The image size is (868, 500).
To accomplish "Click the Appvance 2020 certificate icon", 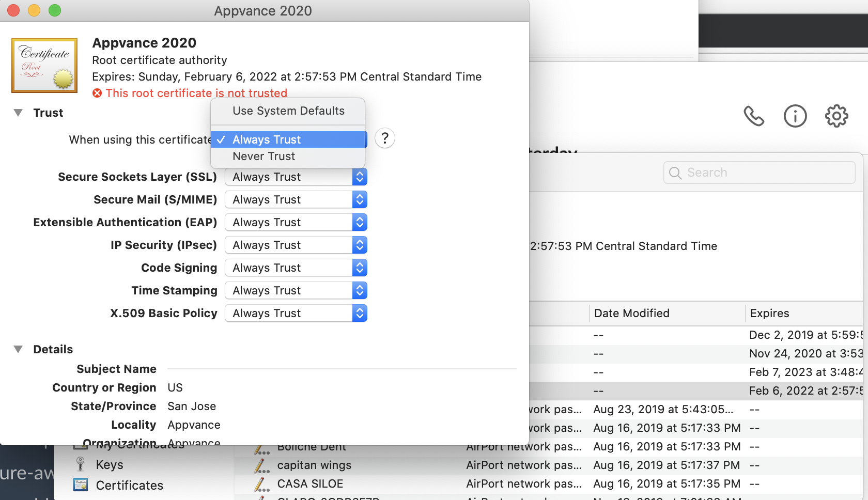I will coord(44,66).
